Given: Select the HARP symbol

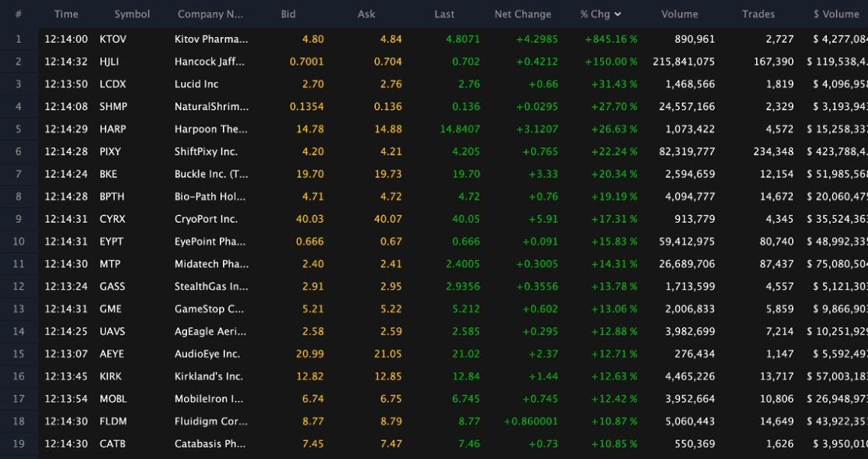Looking at the screenshot, I should 113,129.
